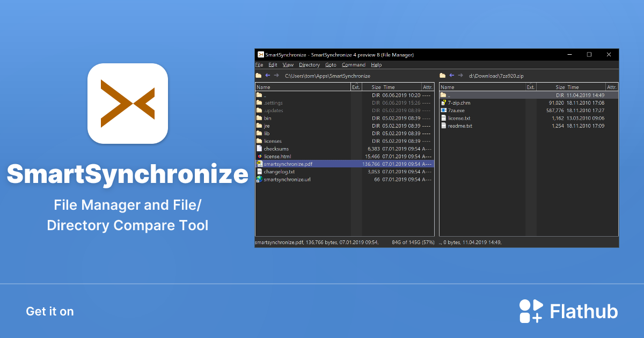Open the Help menu
This screenshot has height=338, width=644.
click(376, 64)
